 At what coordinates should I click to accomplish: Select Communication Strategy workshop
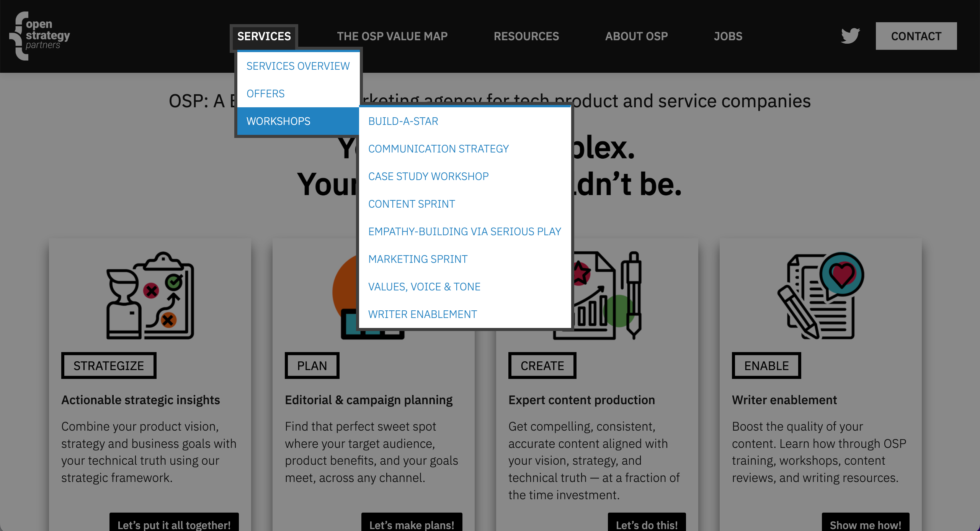pos(438,149)
